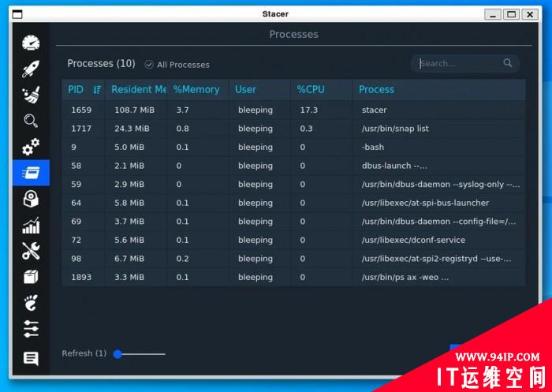Open the Dashboard speedometer page
This screenshot has width=552, height=392.
(x=31, y=43)
